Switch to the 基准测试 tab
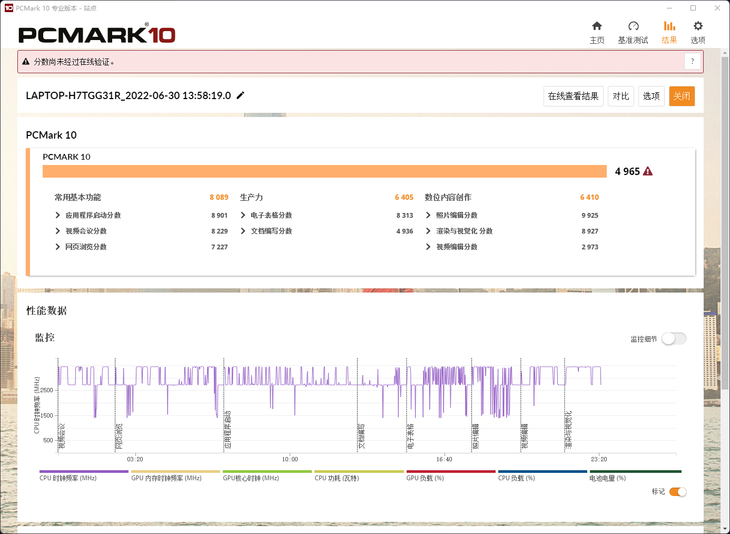The width and height of the screenshot is (730, 534). pyautogui.click(x=633, y=32)
